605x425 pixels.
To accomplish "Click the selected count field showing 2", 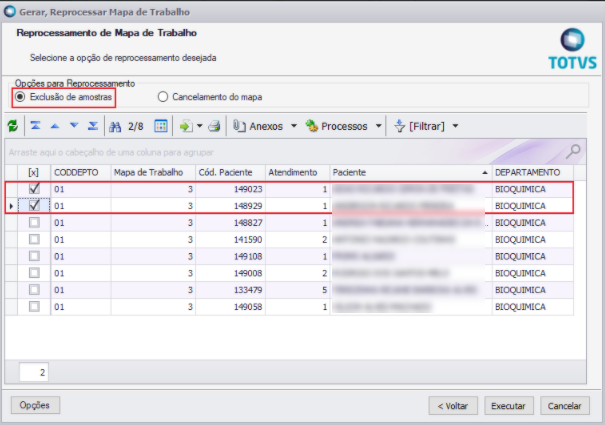I will click(x=34, y=372).
